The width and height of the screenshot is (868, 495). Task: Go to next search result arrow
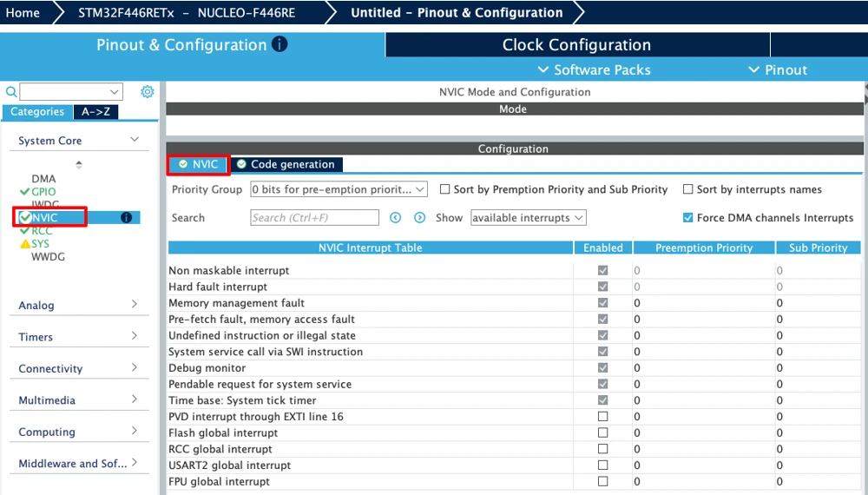pos(419,218)
